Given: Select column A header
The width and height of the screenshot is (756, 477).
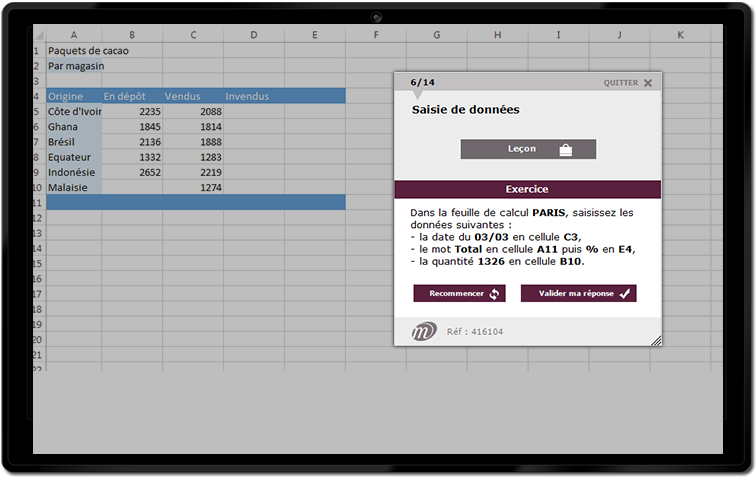Looking at the screenshot, I should click(x=74, y=35).
